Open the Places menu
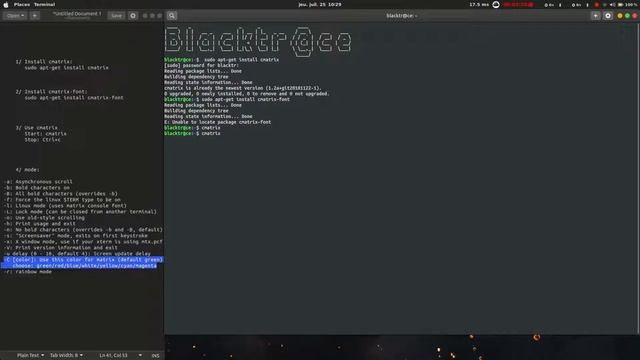The height and width of the screenshot is (360, 640). pyautogui.click(x=22, y=4)
